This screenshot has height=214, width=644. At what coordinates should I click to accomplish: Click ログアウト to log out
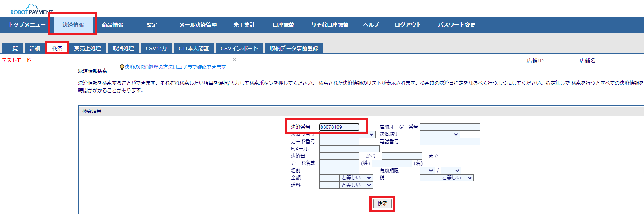pyautogui.click(x=408, y=25)
